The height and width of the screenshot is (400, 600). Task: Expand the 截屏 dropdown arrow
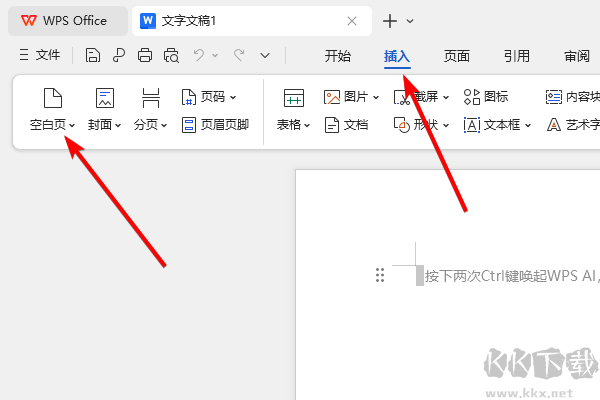tap(446, 97)
